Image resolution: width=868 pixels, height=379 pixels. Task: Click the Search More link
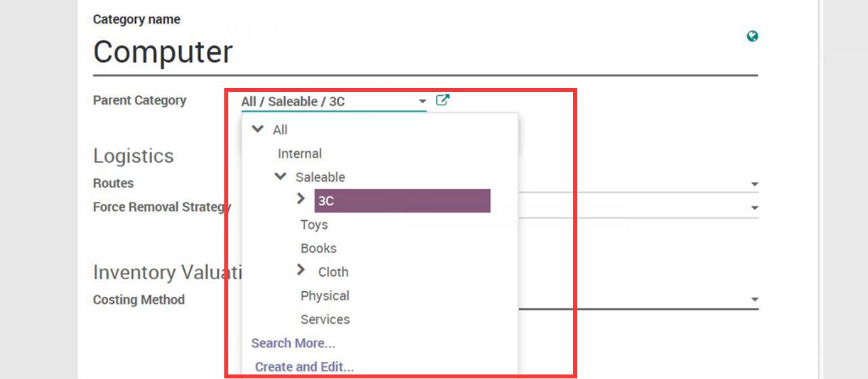point(293,343)
